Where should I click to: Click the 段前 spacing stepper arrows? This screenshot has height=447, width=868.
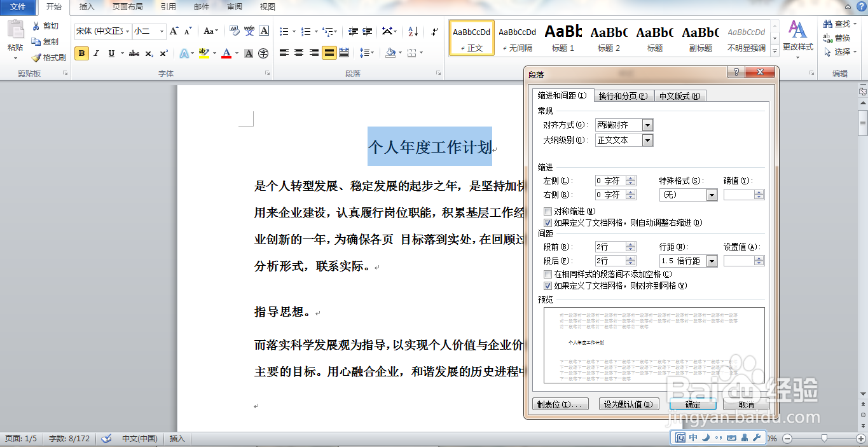pos(631,247)
